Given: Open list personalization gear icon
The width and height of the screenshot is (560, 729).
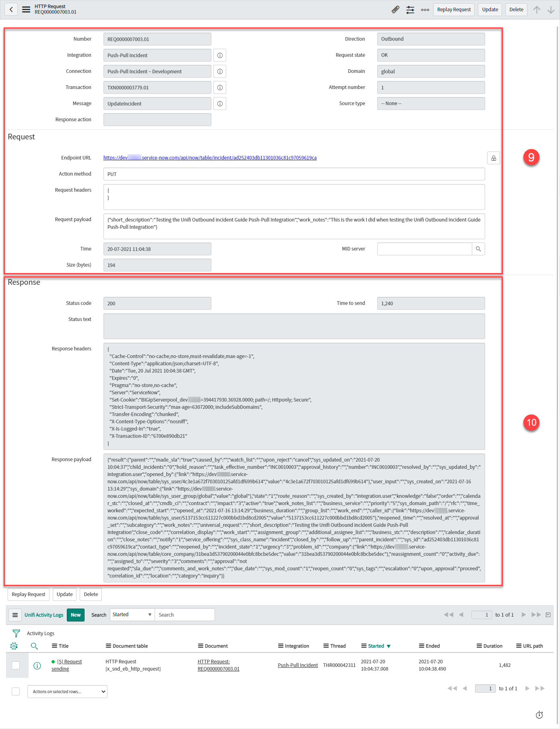Looking at the screenshot, I should click(14, 646).
